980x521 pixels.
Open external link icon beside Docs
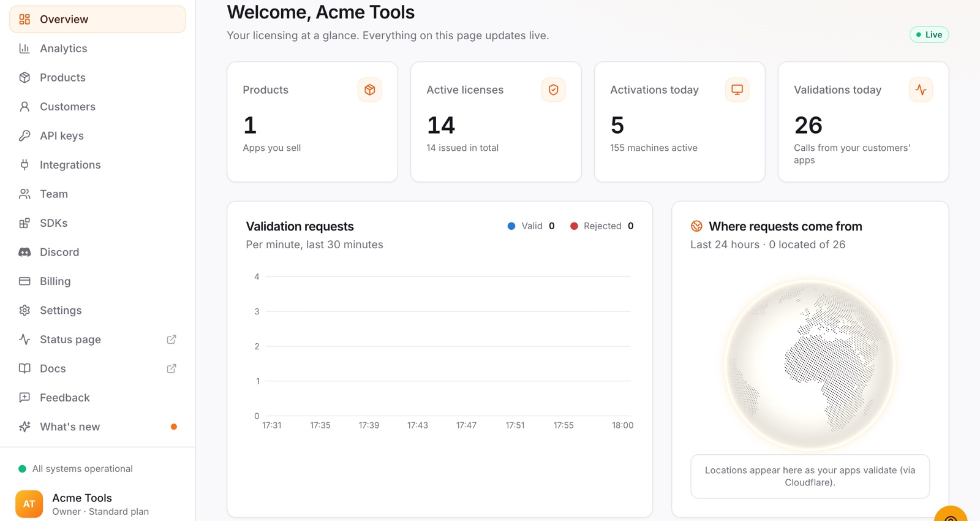click(x=171, y=368)
